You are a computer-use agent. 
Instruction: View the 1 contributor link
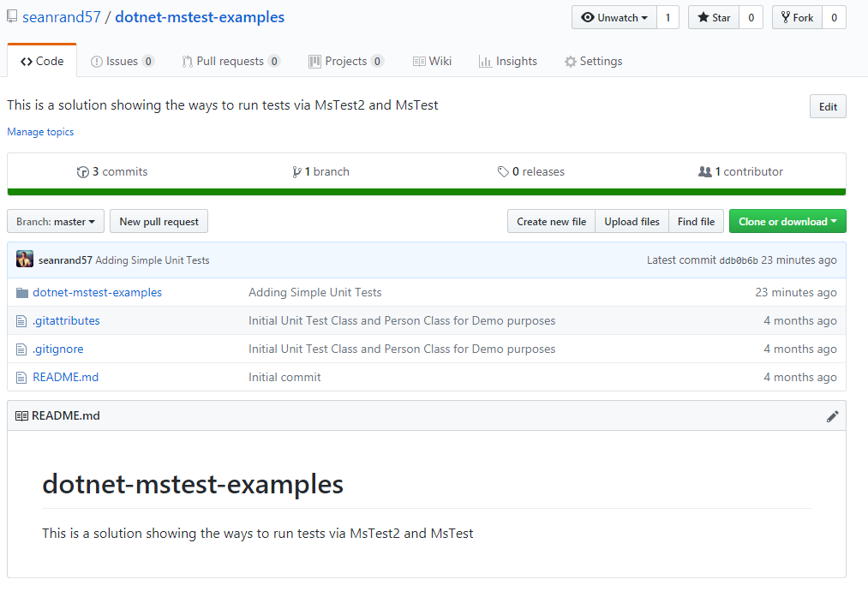[x=740, y=171]
